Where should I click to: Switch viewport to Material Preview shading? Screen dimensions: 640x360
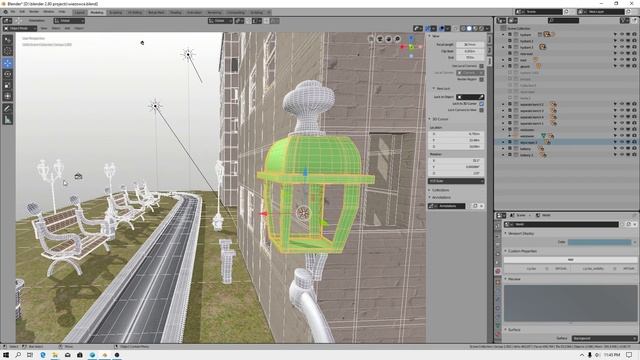[475, 28]
